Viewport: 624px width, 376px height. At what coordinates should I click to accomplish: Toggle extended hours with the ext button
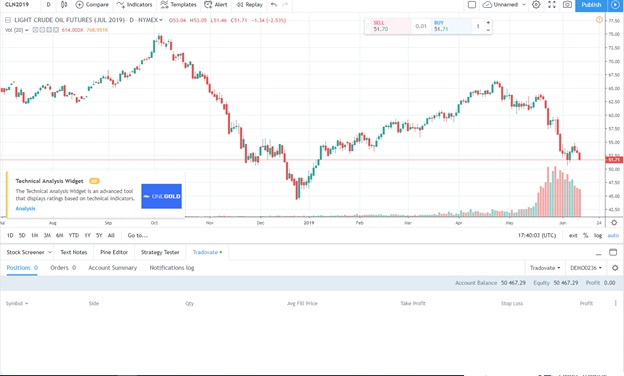[573, 236]
